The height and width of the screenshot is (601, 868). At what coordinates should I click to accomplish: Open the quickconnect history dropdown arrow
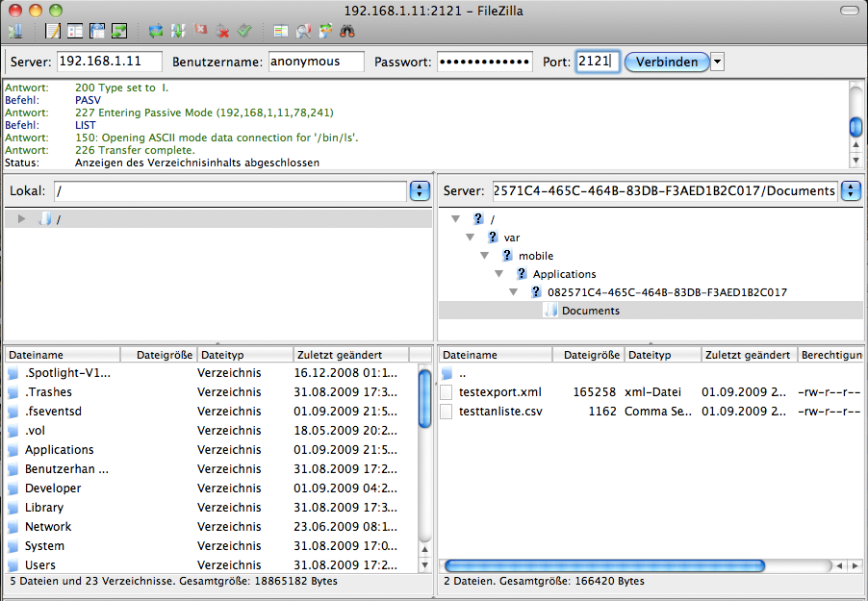click(718, 62)
